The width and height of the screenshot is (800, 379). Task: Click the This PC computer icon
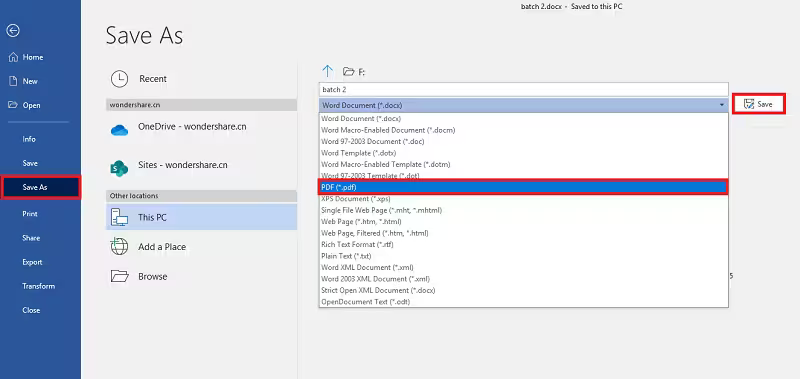(x=119, y=218)
